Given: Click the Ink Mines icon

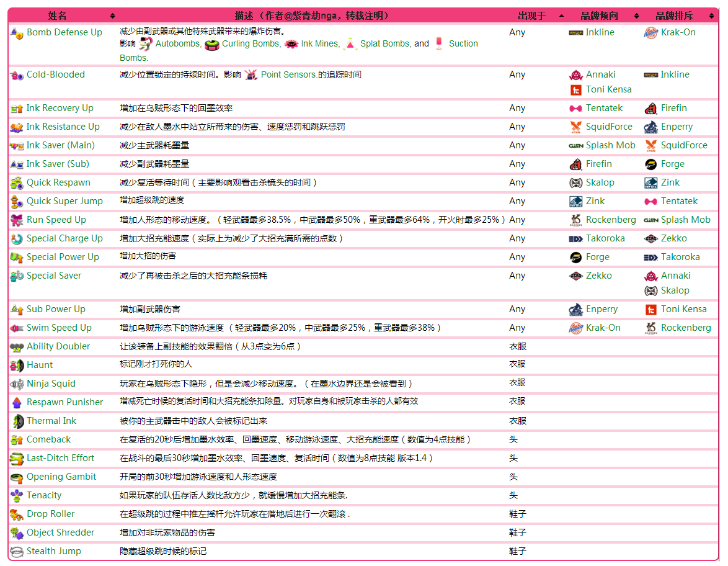Looking at the screenshot, I should pyautogui.click(x=291, y=45).
